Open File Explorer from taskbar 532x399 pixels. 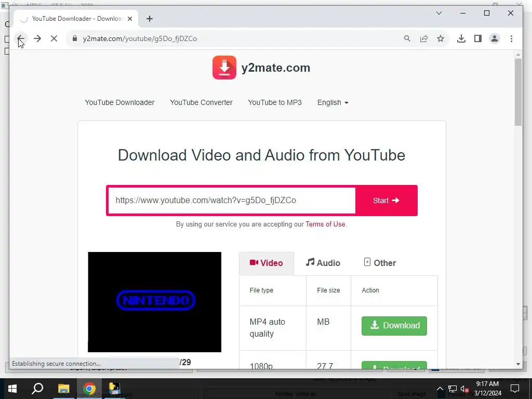63,389
